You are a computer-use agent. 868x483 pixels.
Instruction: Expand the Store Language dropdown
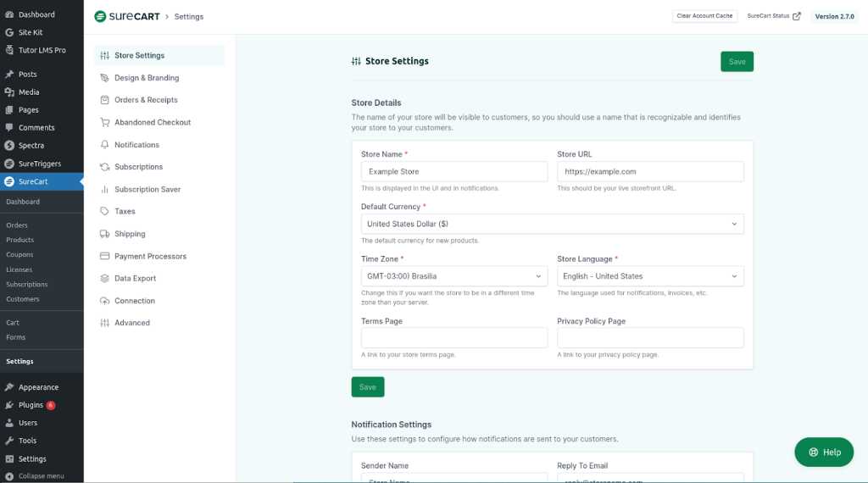(x=649, y=276)
